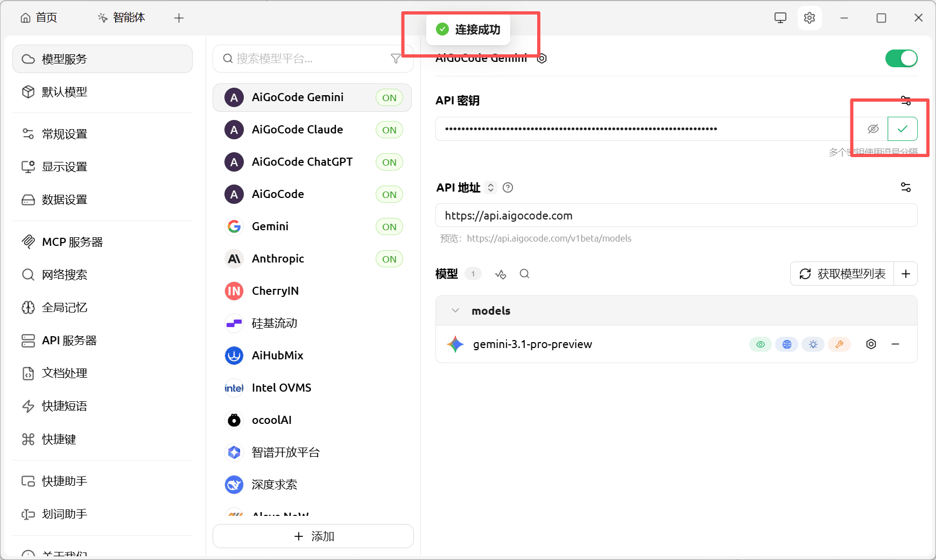This screenshot has height=560, width=936.
Task: Add a model manually with plus button
Action: [x=906, y=274]
